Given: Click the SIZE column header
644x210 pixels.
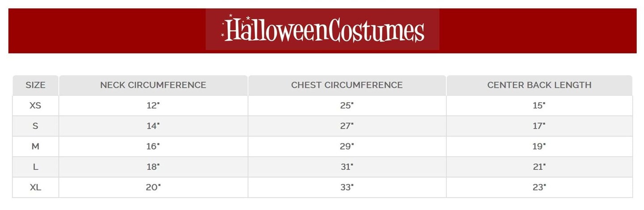Looking at the screenshot, I should point(35,85).
